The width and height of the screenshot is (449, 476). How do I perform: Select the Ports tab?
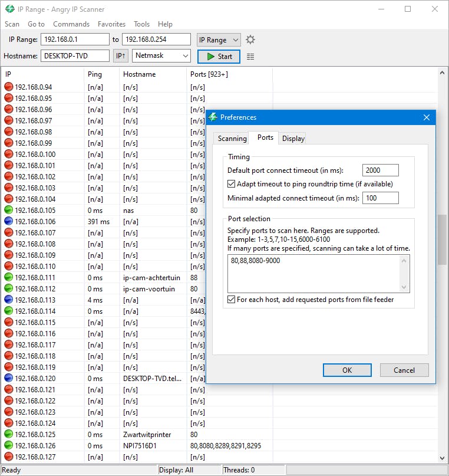(x=265, y=137)
